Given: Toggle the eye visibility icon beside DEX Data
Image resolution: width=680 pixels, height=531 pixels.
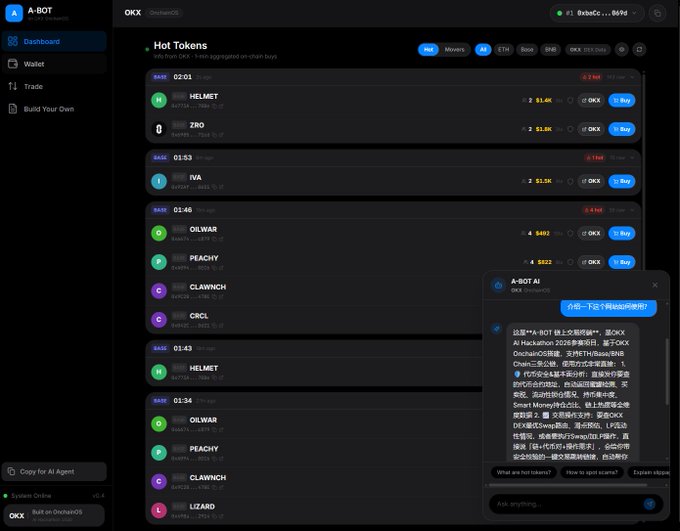Looking at the screenshot, I should [621, 49].
